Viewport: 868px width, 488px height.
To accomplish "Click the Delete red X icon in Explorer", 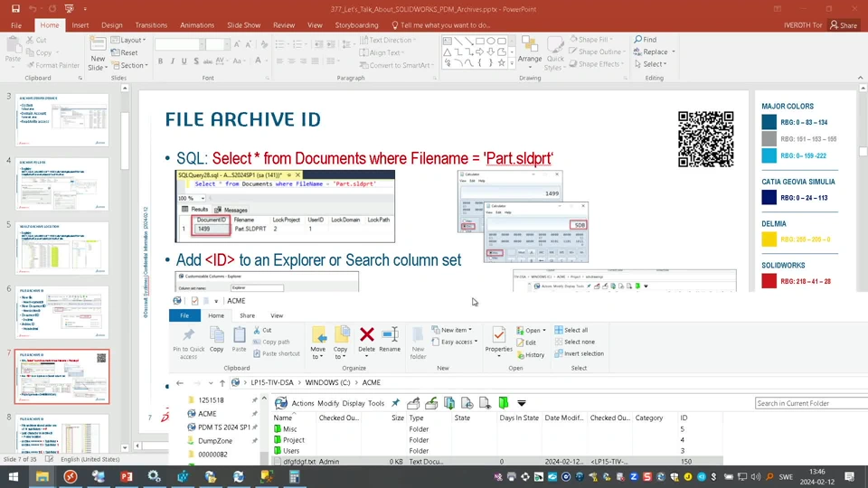I will (x=366, y=334).
